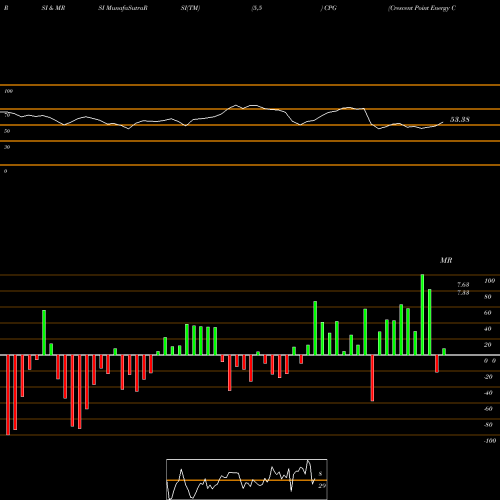
Task: Click the CPG ticker label
Action: (x=330, y=8)
